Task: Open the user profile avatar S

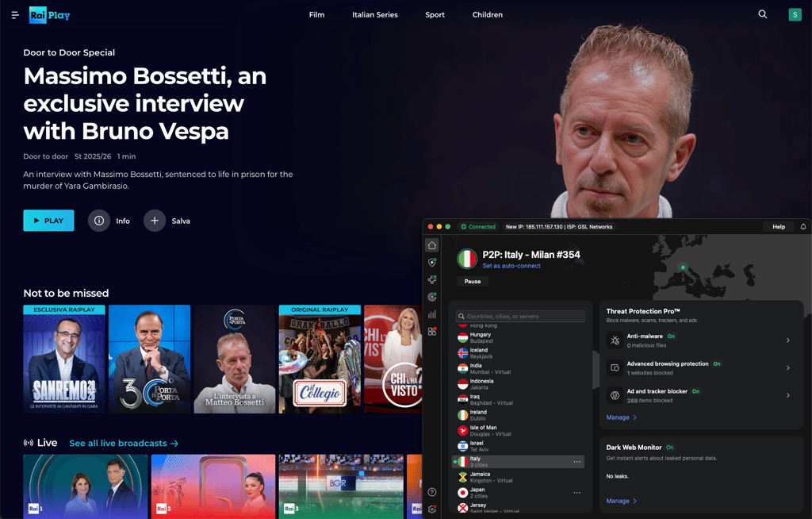Action: (x=795, y=14)
